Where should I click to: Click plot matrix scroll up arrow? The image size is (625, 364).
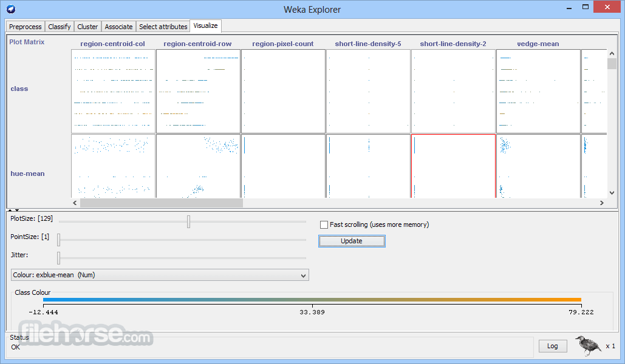click(612, 53)
